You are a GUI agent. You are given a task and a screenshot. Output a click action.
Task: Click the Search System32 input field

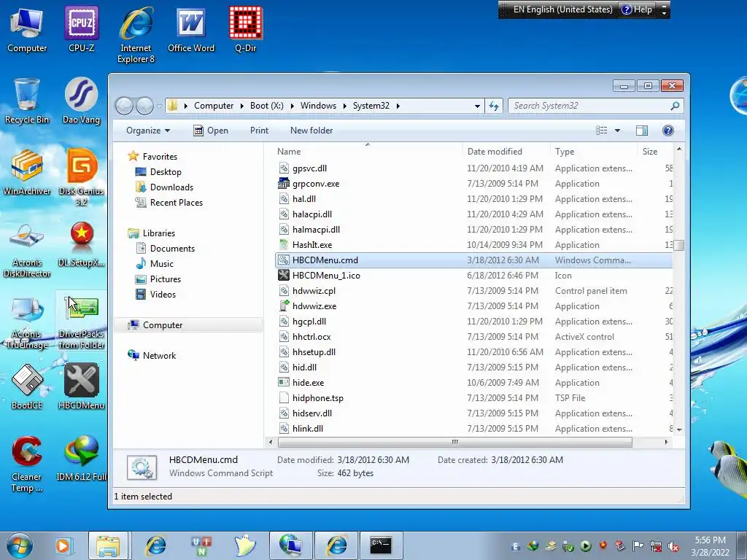point(591,106)
